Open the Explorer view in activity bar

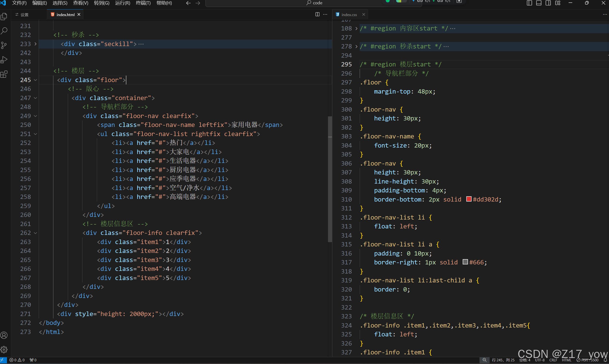point(4,17)
